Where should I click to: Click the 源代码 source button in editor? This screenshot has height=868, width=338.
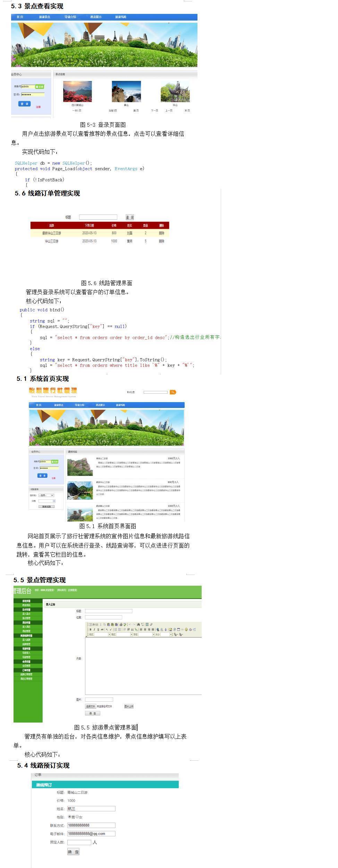(x=94, y=624)
